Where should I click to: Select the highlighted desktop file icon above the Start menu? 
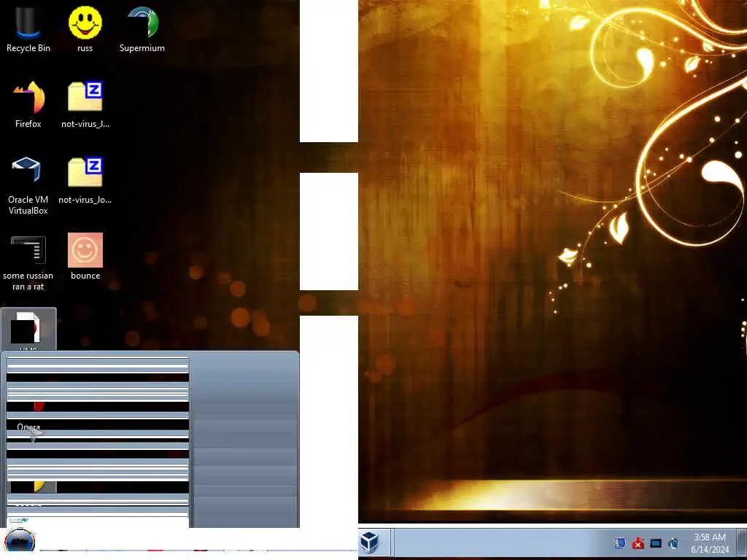(28, 330)
